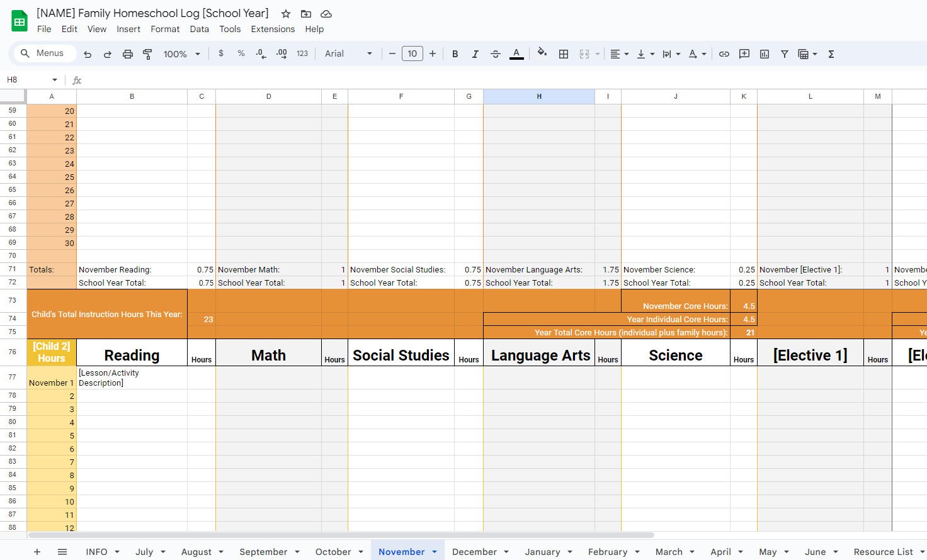Open the Extensions menu
This screenshot has height=560, width=927.
click(273, 29)
